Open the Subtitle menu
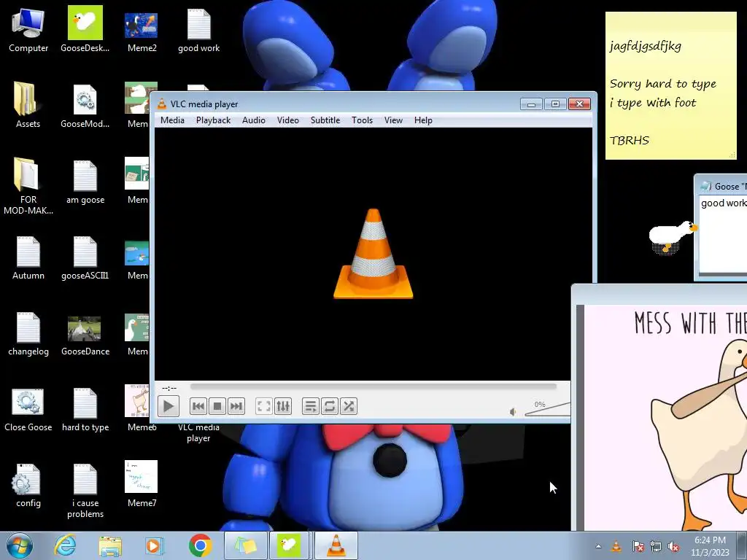This screenshot has height=560, width=747. coord(325,120)
